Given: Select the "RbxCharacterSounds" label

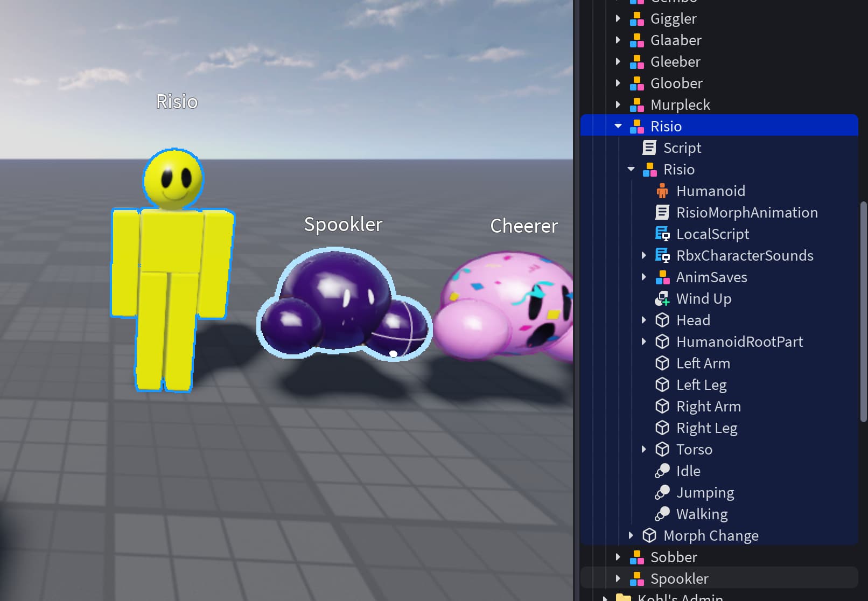Looking at the screenshot, I should coord(745,256).
